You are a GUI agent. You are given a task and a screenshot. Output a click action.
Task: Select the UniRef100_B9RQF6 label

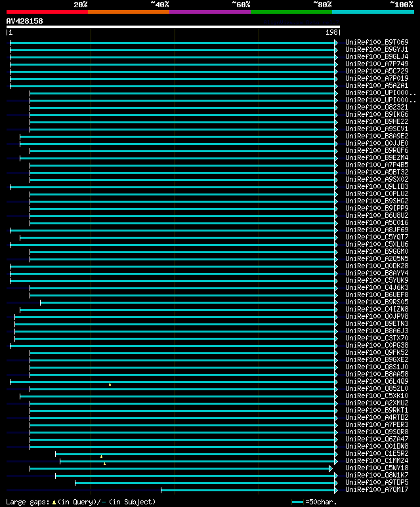377,150
